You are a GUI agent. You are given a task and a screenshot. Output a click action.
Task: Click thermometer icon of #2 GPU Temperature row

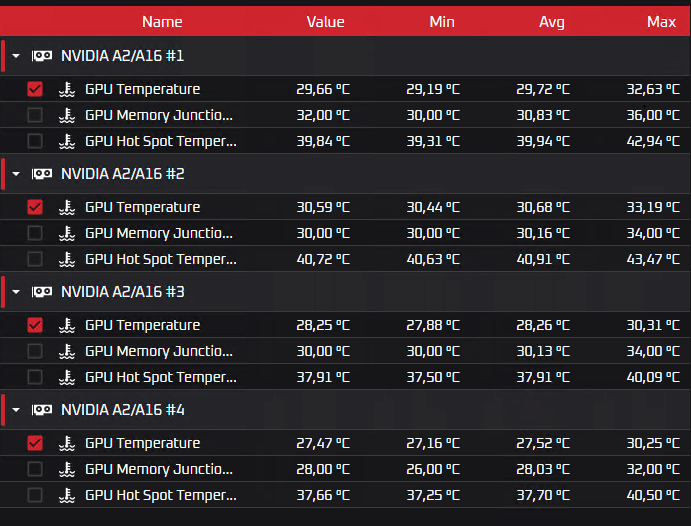pos(67,207)
